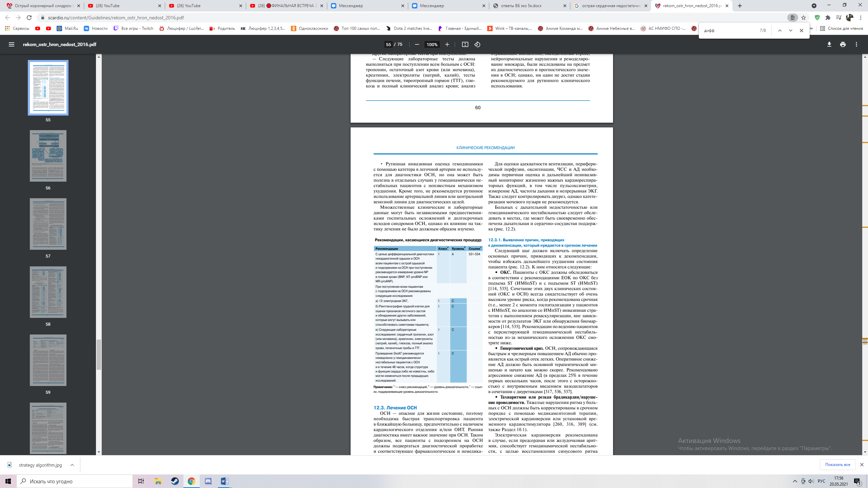Click the 'Искать что угодно' search box
This screenshot has width=868, height=488.
click(x=75, y=481)
